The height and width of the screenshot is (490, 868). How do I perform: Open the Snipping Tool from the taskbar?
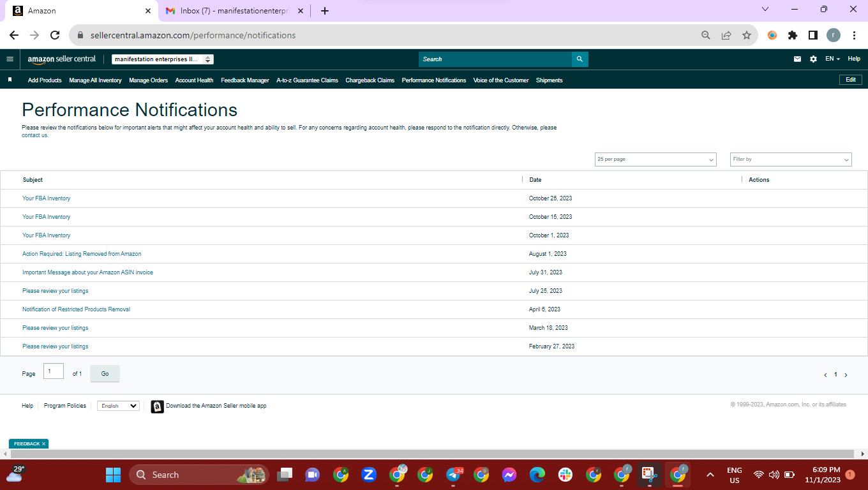click(649, 475)
